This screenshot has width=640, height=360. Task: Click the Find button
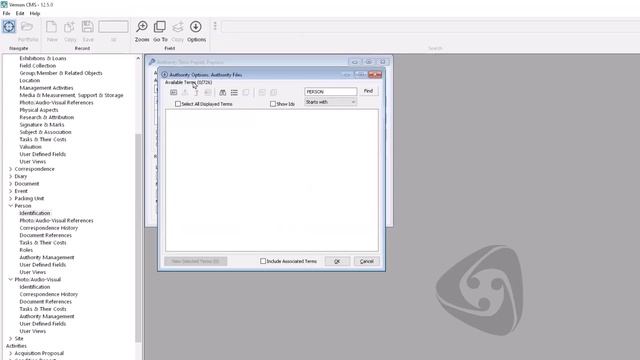pyautogui.click(x=369, y=91)
